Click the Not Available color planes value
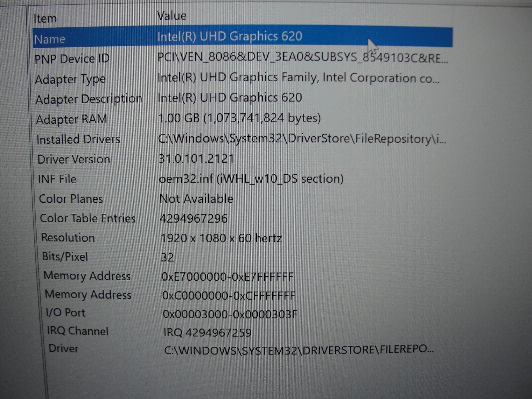The width and height of the screenshot is (532, 399). click(196, 199)
